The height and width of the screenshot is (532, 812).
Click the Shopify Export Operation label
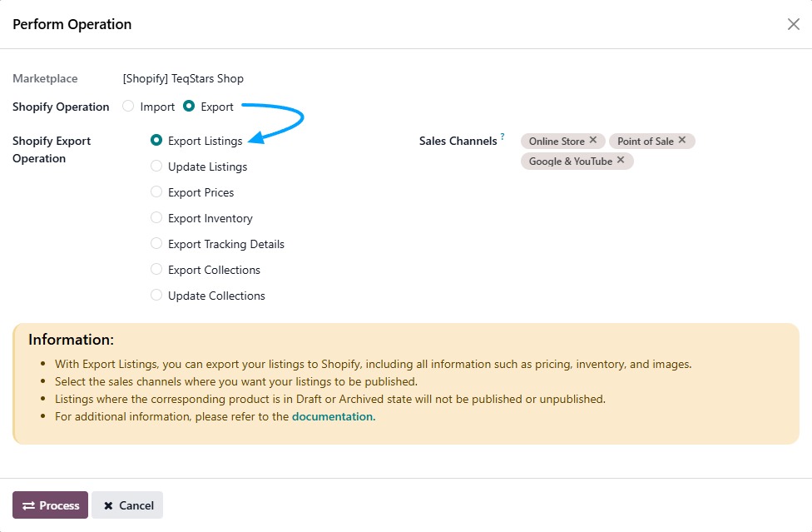pos(52,150)
